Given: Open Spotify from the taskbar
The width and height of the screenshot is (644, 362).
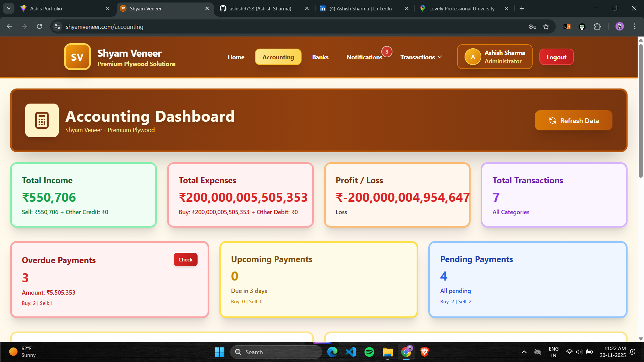Looking at the screenshot, I should pyautogui.click(x=369, y=352).
